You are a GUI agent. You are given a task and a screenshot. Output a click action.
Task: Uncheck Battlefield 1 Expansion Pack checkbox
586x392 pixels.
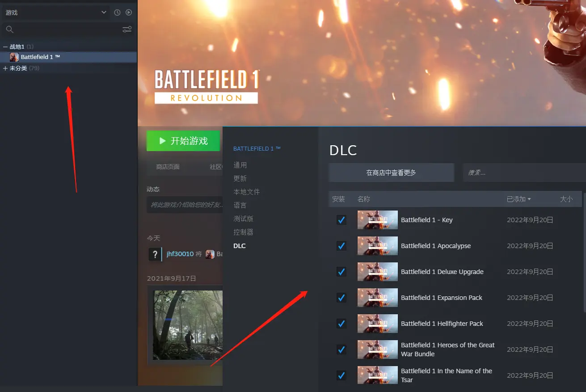[x=341, y=298]
